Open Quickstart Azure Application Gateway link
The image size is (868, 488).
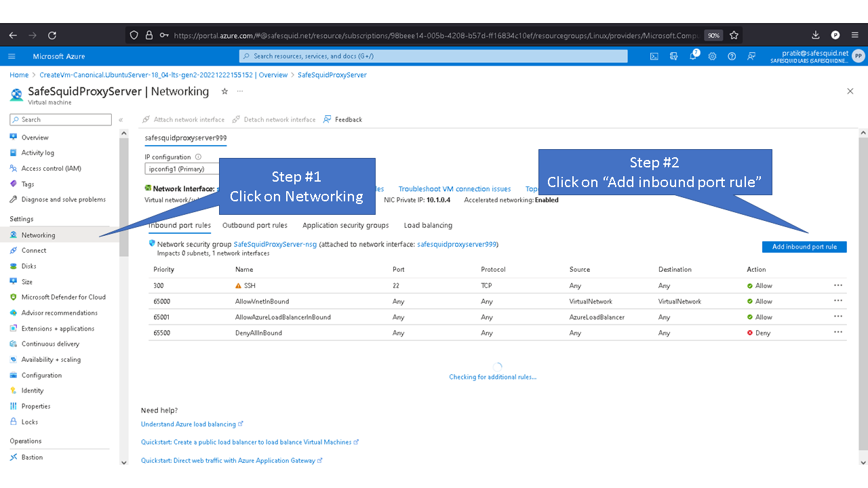click(231, 461)
